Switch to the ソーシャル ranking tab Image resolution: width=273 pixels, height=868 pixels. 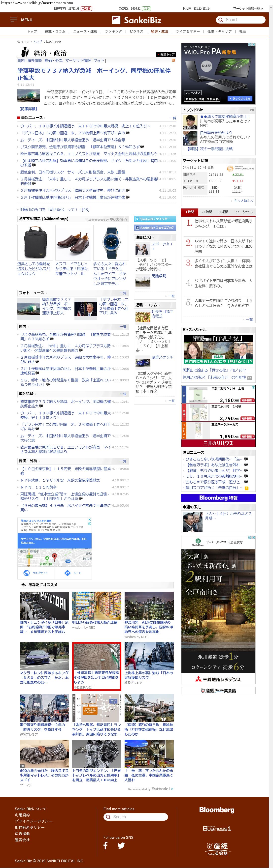[244, 212]
